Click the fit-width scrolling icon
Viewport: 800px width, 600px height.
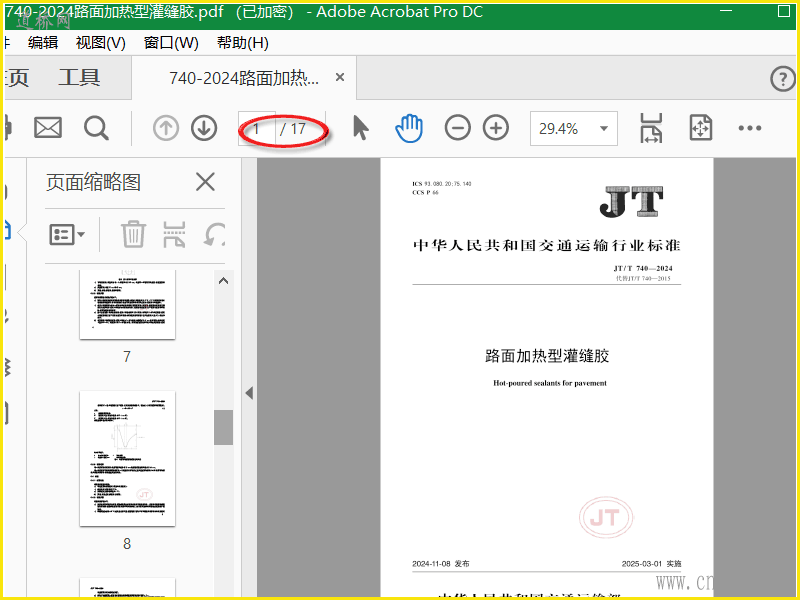point(651,128)
